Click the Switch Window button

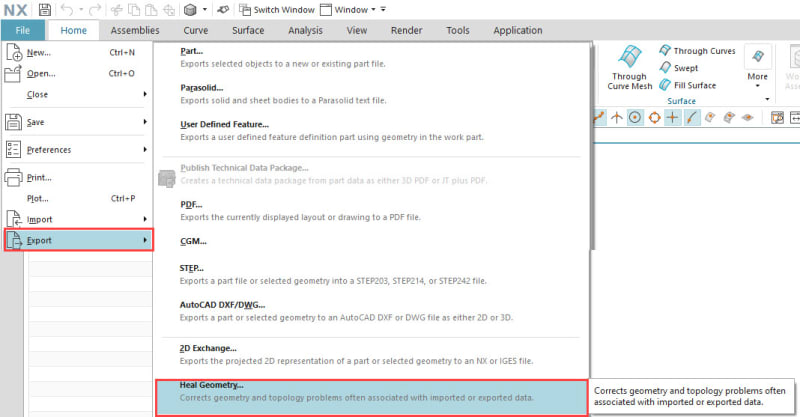tap(277, 9)
